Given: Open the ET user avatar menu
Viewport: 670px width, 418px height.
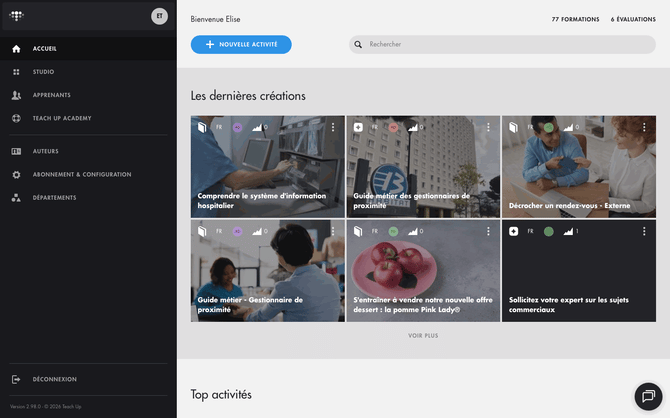Looking at the screenshot, I should click(x=159, y=16).
